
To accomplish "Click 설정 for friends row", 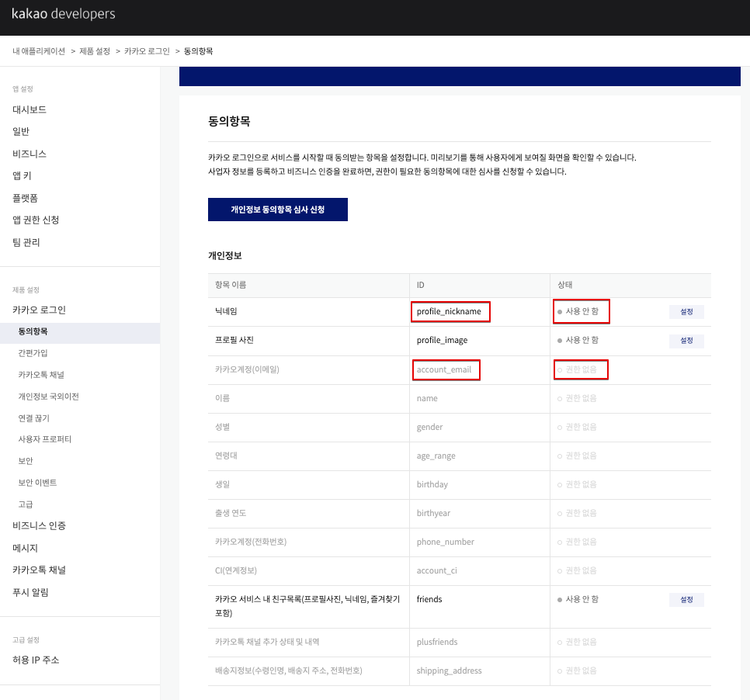I will pos(686,600).
